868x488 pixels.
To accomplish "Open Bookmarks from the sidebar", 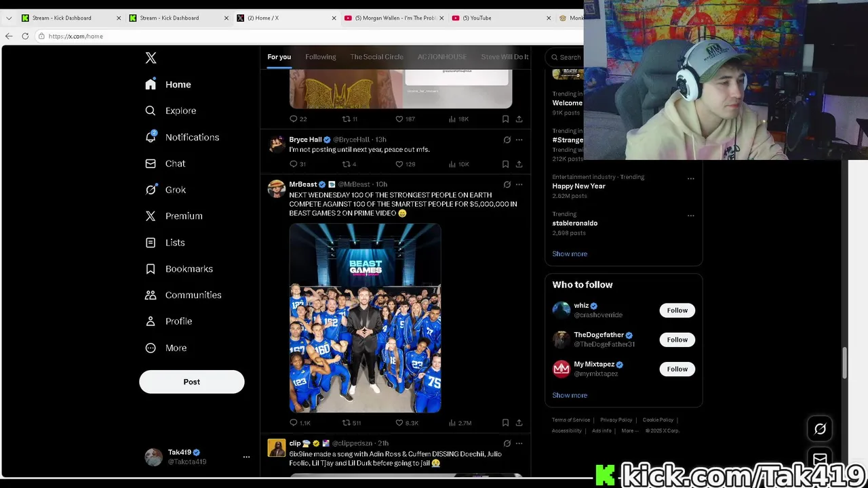I will coord(179,269).
